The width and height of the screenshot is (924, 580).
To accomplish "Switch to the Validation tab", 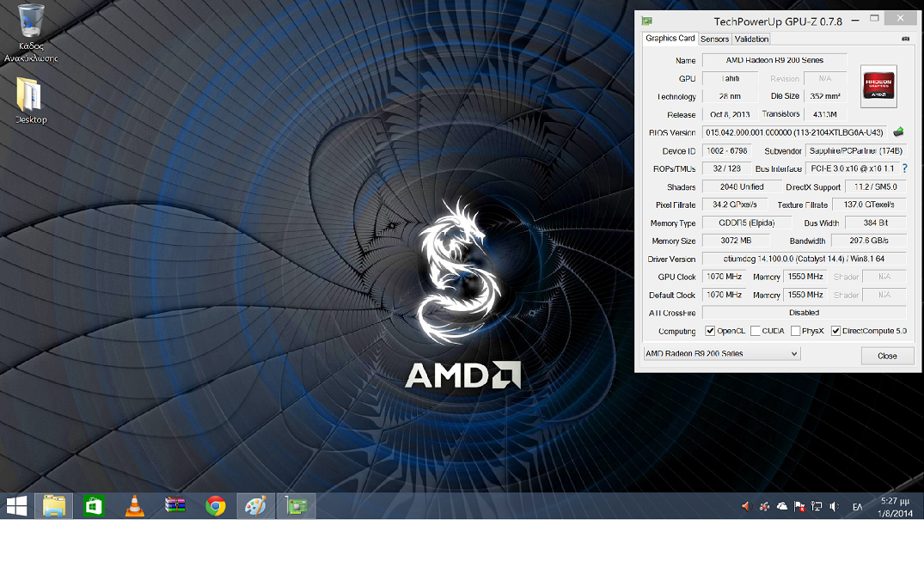I will click(751, 39).
